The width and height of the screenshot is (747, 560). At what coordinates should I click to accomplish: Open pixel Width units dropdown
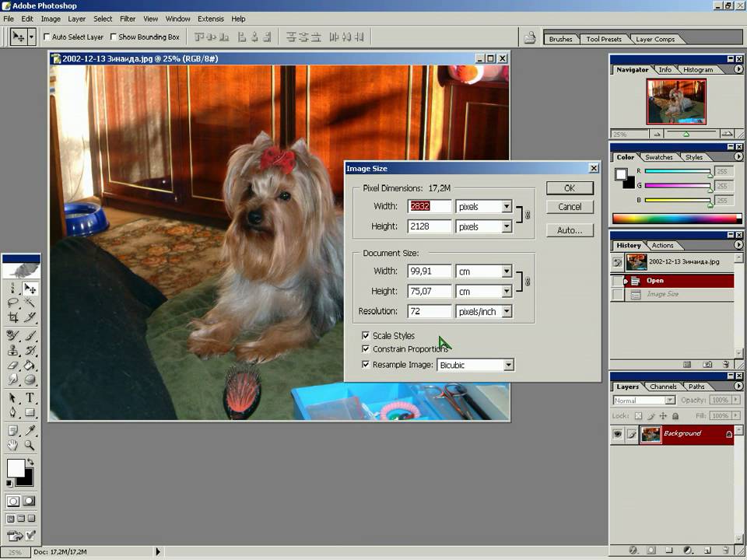507,206
